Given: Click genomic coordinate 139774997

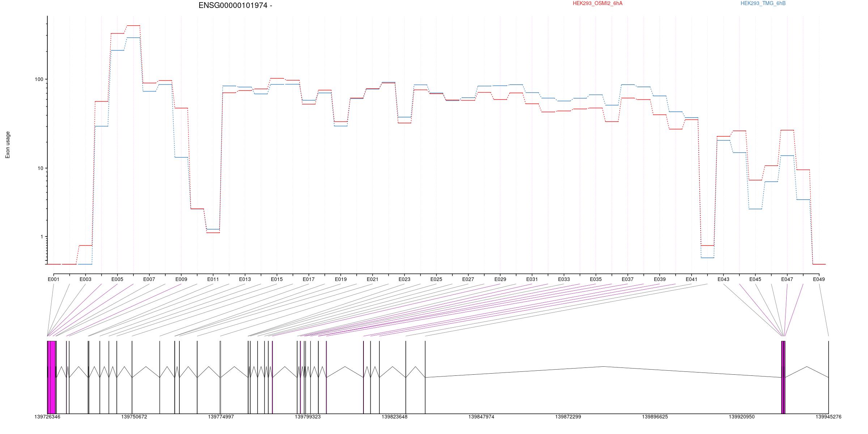Looking at the screenshot, I should pyautogui.click(x=221, y=417).
